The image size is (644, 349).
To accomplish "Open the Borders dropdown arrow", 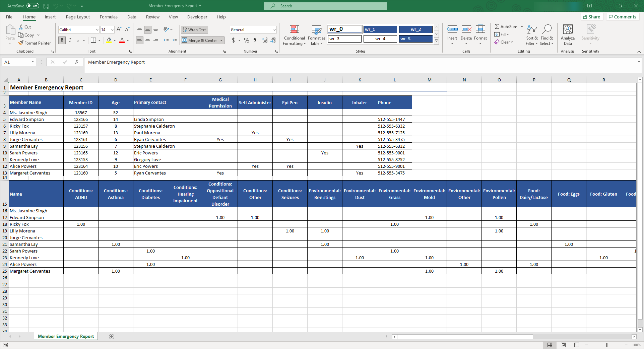I will click(99, 40).
